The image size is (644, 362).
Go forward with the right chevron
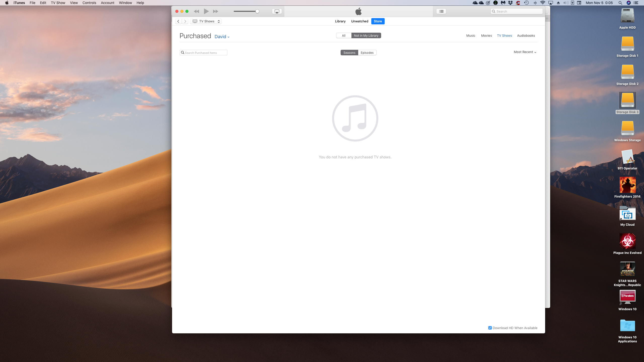point(185,21)
